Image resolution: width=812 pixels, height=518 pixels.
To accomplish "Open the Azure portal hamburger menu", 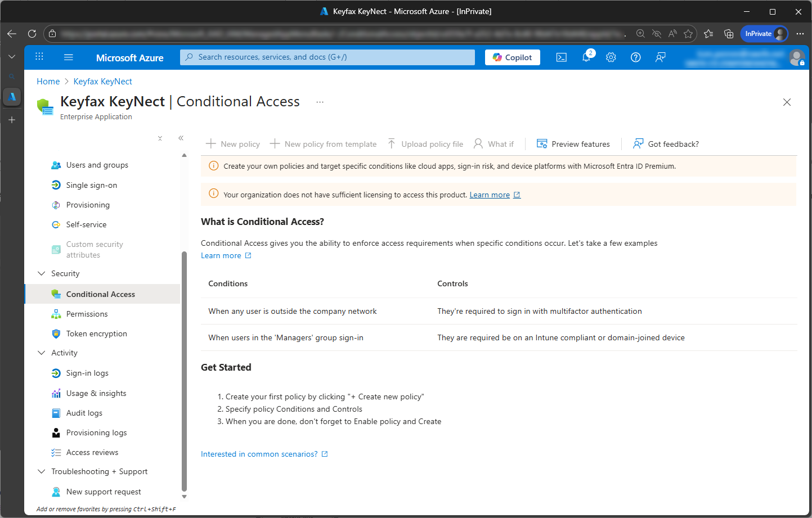I will click(x=69, y=57).
